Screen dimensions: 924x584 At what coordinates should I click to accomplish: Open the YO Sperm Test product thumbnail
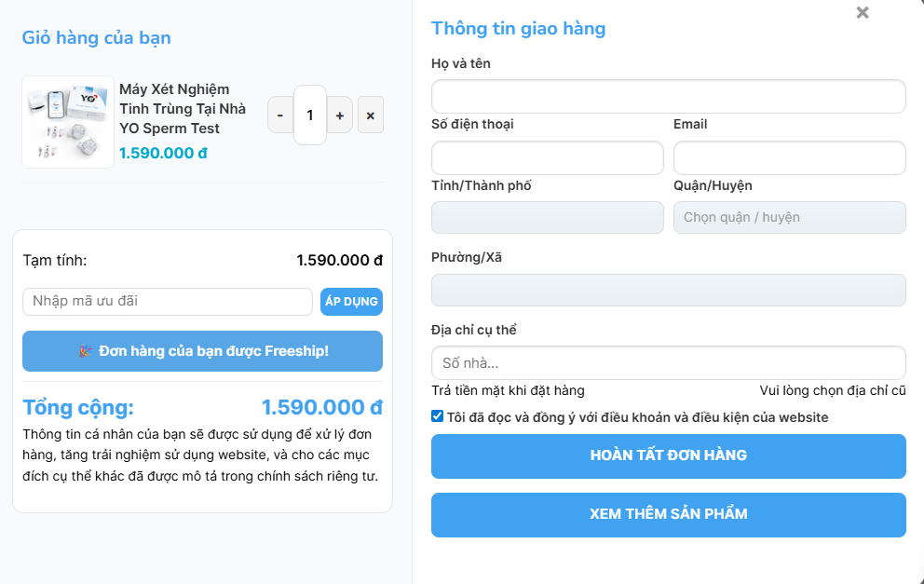pyautogui.click(x=68, y=122)
